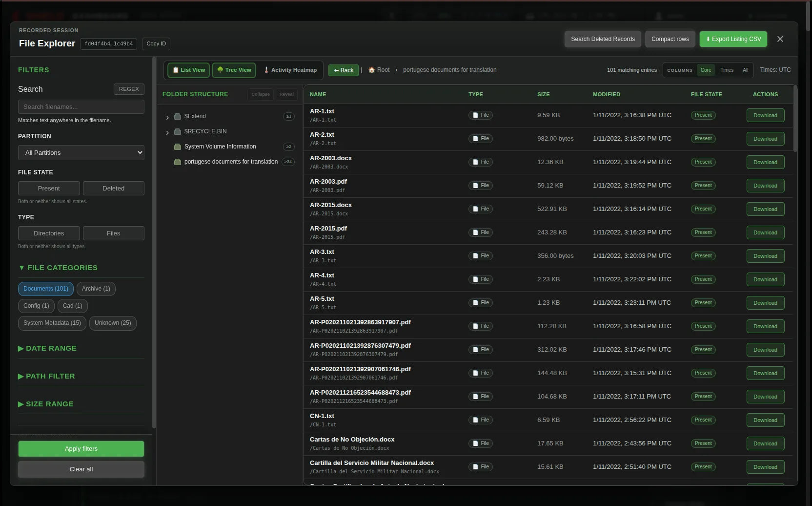Click the Present badge on AR-5.txt row

(x=703, y=303)
